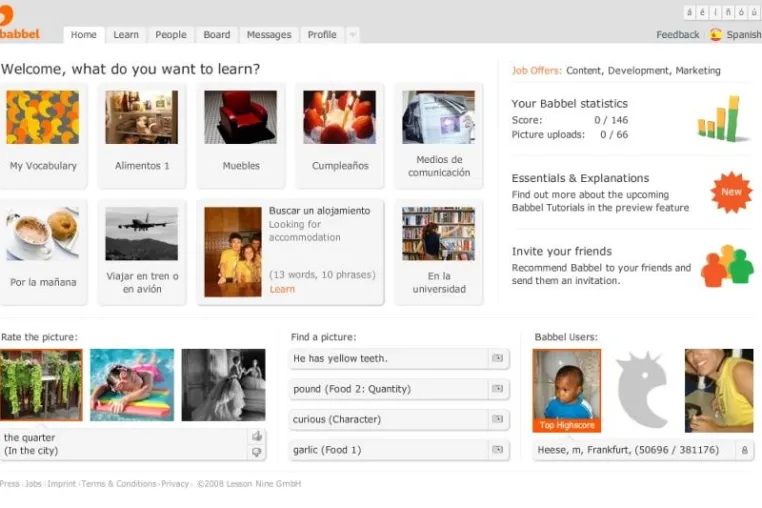The image size is (762, 508).
Task: Open the Privacy footer link
Action: [x=175, y=484]
